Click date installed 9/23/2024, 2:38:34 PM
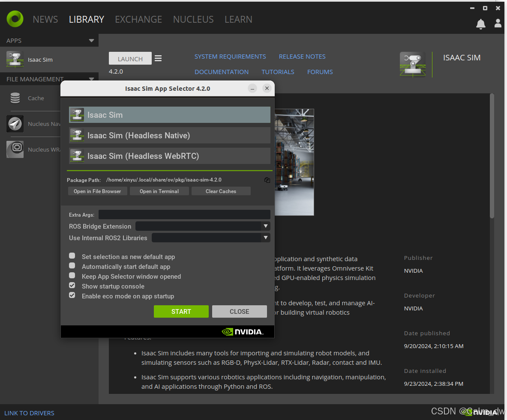507x420 pixels. (433, 384)
